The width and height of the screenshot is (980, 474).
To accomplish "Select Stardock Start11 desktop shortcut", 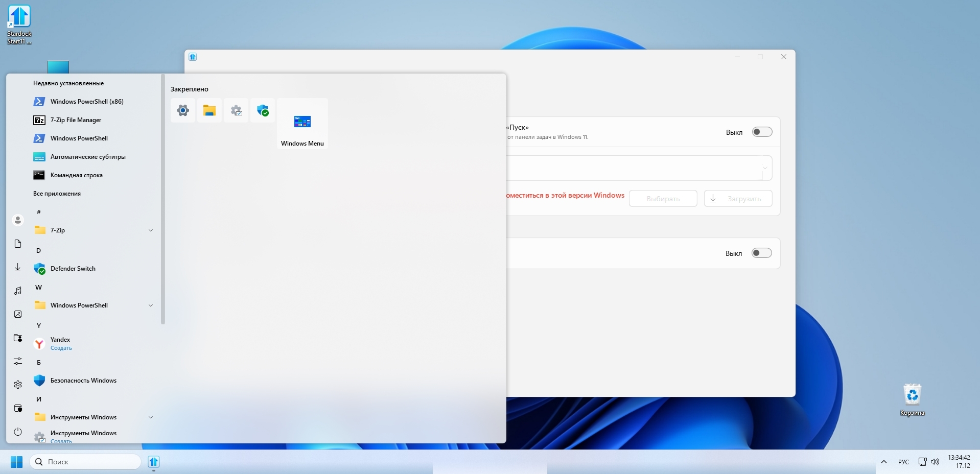I will pyautogui.click(x=19, y=25).
